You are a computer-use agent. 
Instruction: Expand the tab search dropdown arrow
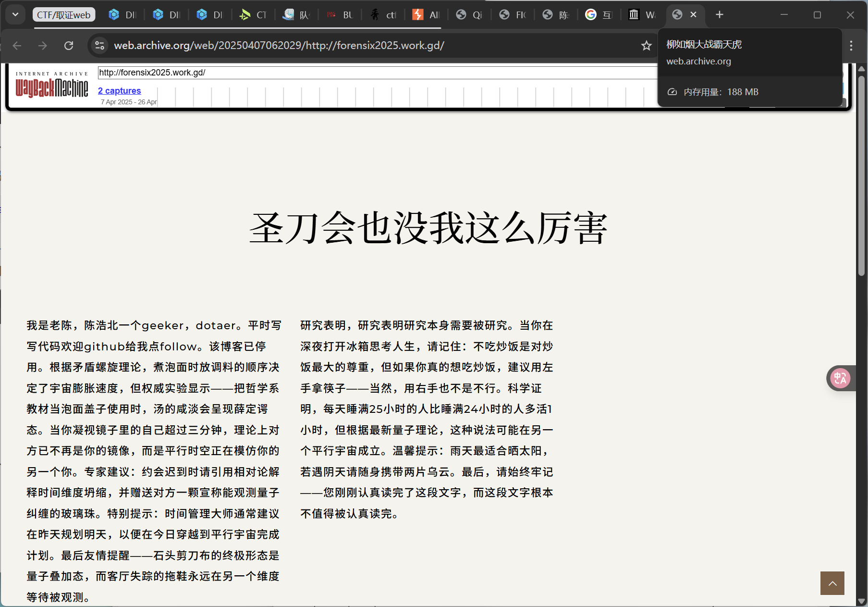pyautogui.click(x=15, y=14)
